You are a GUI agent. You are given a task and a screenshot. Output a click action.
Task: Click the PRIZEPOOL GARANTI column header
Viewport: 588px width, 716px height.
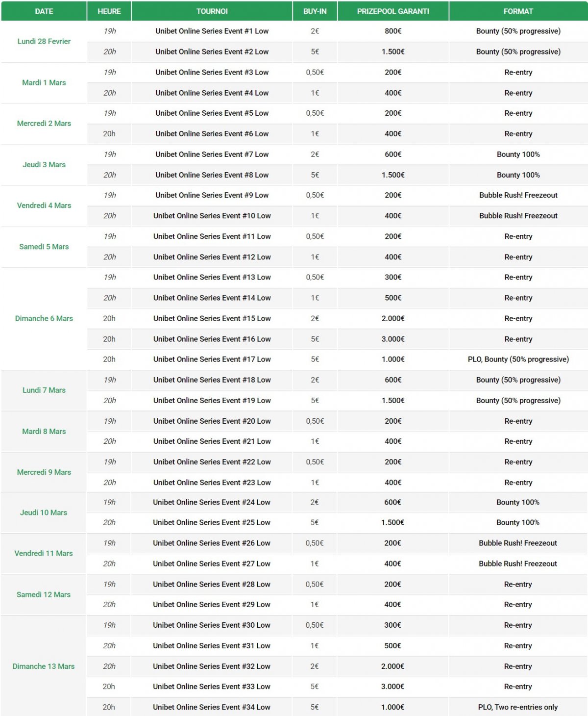point(393,11)
